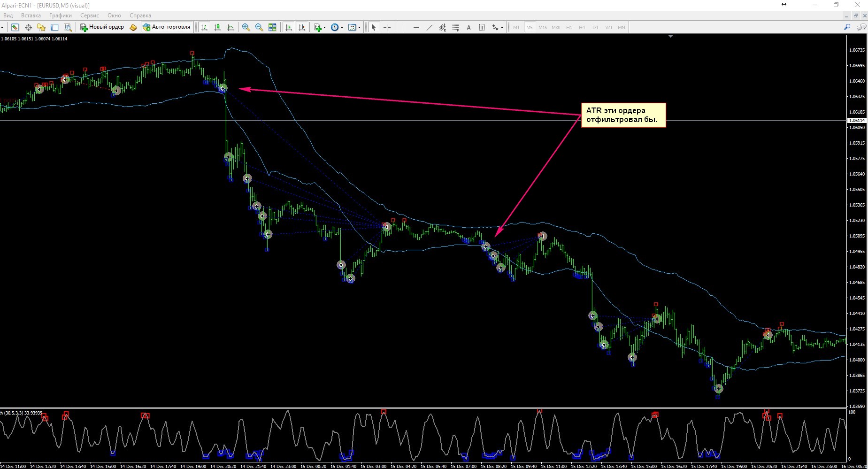Open the periods clock icon
The width and height of the screenshot is (868, 469).
pos(335,27)
